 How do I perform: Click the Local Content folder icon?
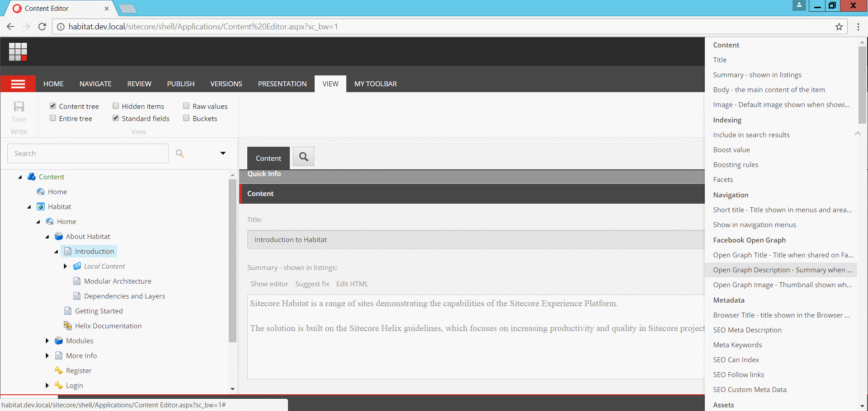click(77, 266)
